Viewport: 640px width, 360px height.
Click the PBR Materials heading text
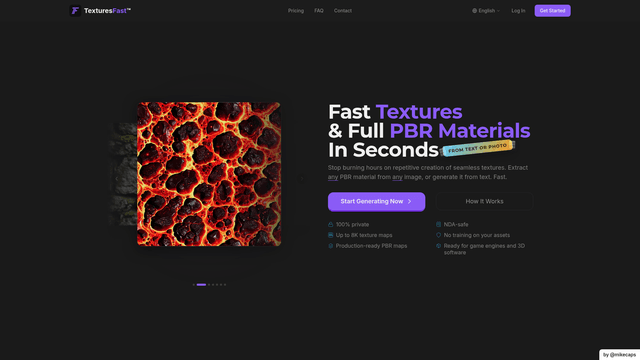[x=460, y=131]
